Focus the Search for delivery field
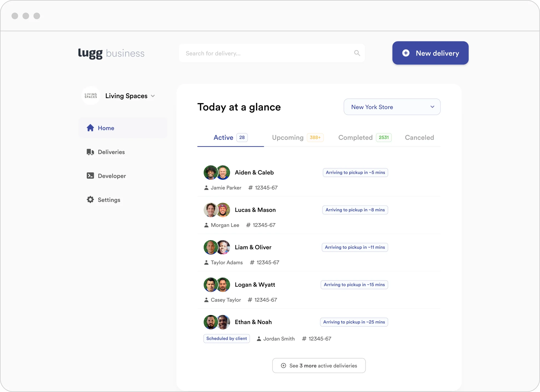The image size is (540, 392). pos(272,53)
